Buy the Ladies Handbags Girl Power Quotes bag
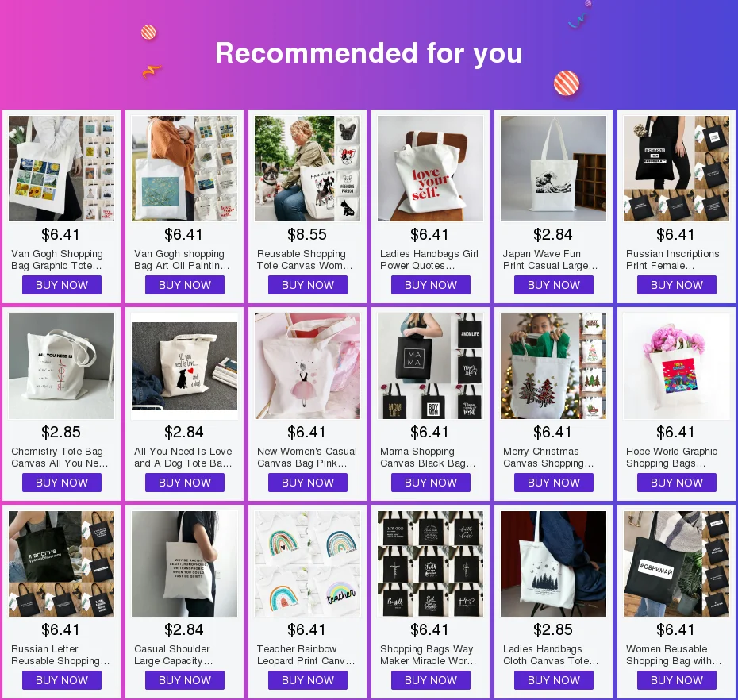This screenshot has height=700, width=738. click(431, 285)
